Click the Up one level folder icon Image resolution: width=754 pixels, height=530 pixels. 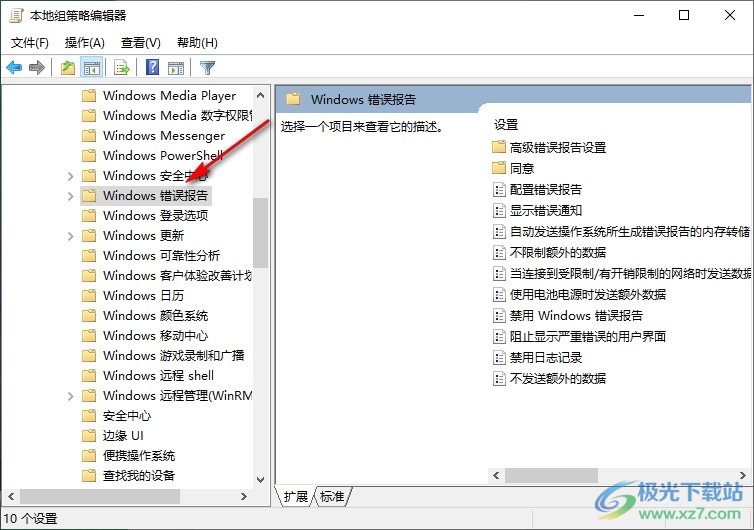click(68, 68)
